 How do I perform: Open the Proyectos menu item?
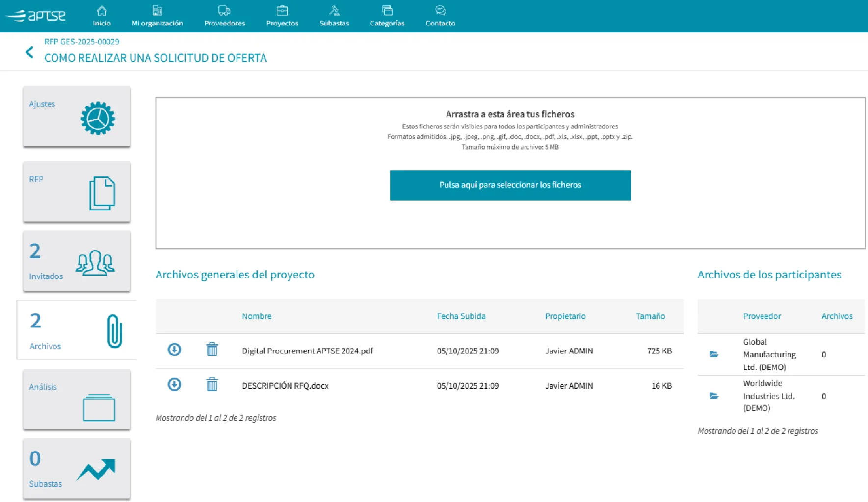coord(282,15)
